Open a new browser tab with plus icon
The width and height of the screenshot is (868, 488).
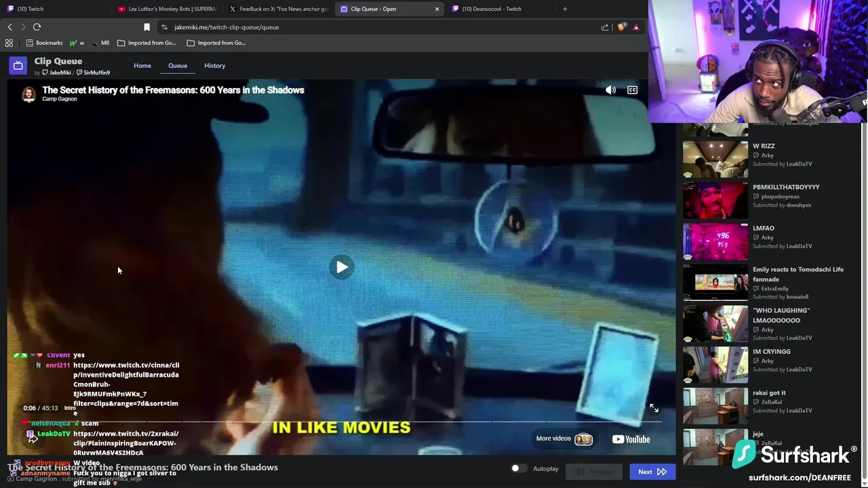click(x=565, y=9)
